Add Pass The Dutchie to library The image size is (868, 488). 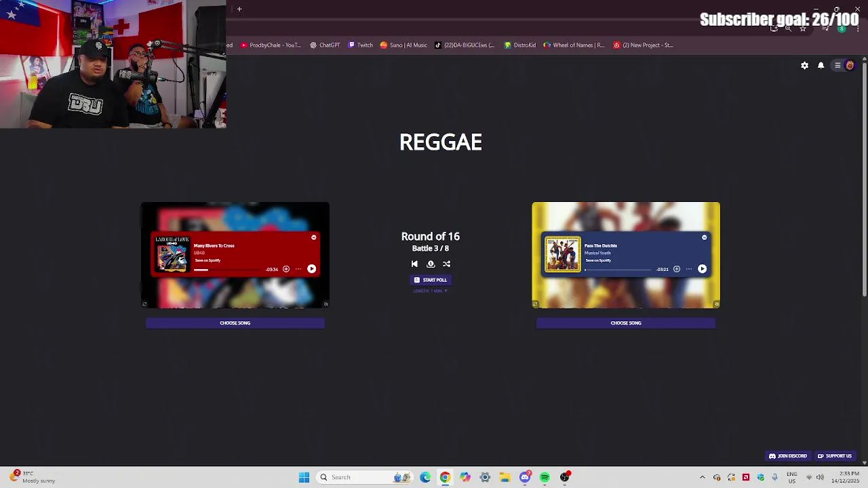pyautogui.click(x=676, y=269)
